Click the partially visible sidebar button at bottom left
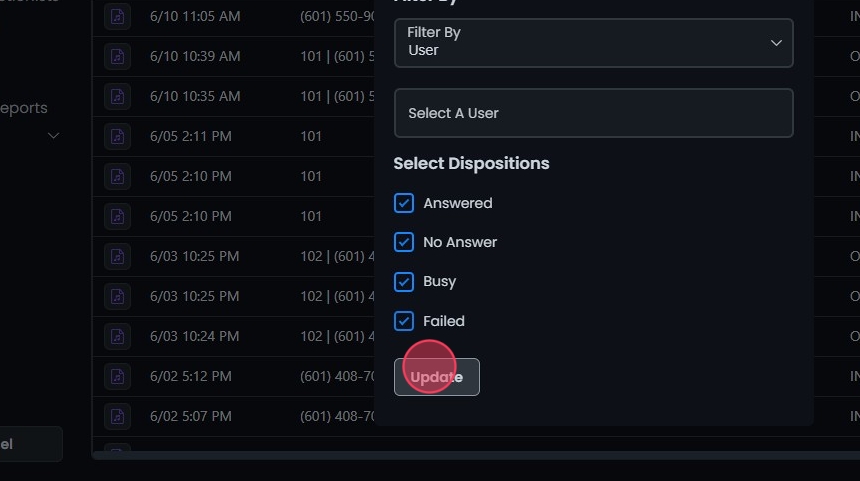Image resolution: width=860 pixels, height=481 pixels. [30, 444]
